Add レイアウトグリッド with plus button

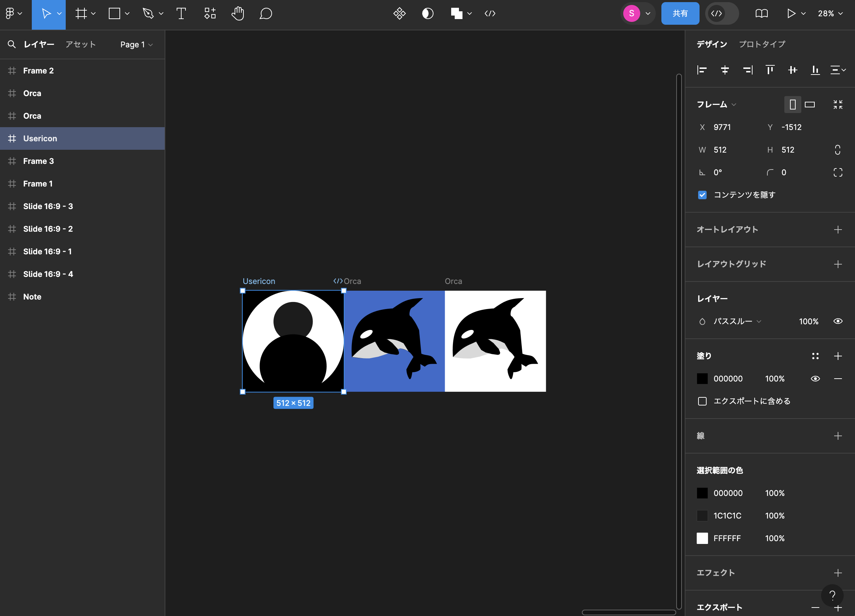click(838, 264)
